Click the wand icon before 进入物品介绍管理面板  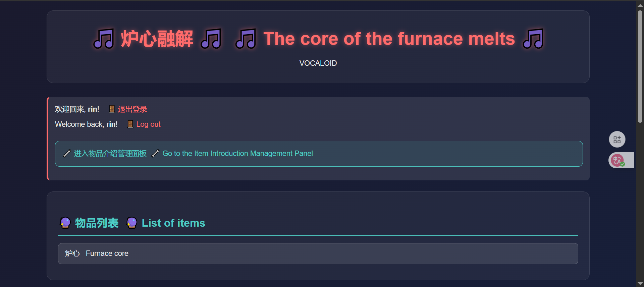67,154
